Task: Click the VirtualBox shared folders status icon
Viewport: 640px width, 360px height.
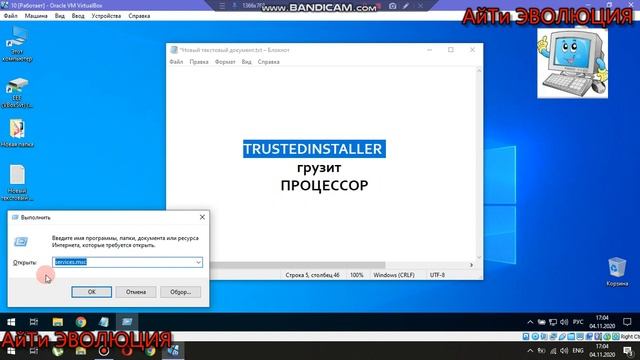Action: (571, 337)
